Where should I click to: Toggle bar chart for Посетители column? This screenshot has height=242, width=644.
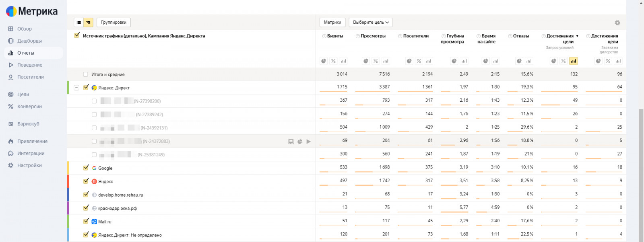coord(429,61)
